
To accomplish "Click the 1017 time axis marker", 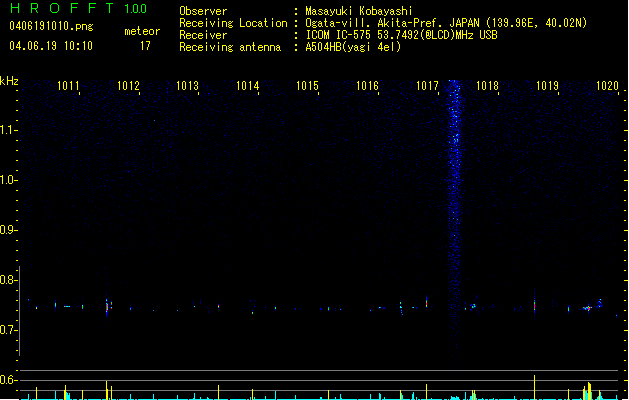I will pos(427,86).
